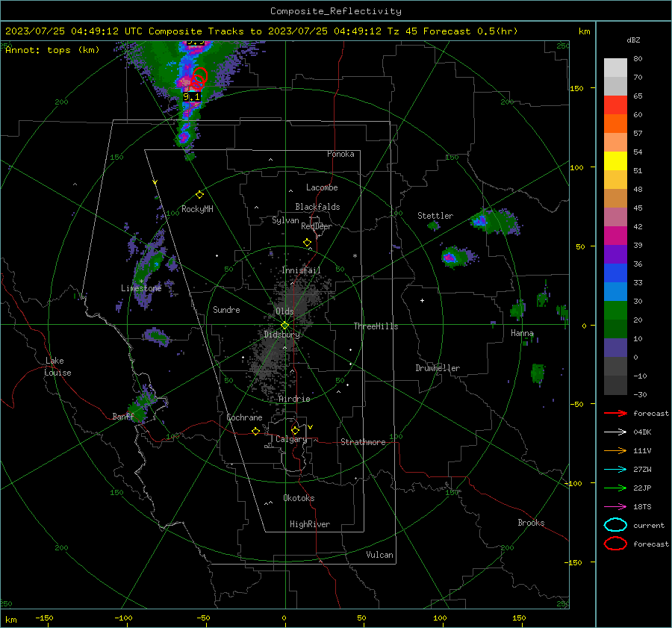672x628 pixels.
Task: Click the Sundre label on map
Action: coord(226,309)
